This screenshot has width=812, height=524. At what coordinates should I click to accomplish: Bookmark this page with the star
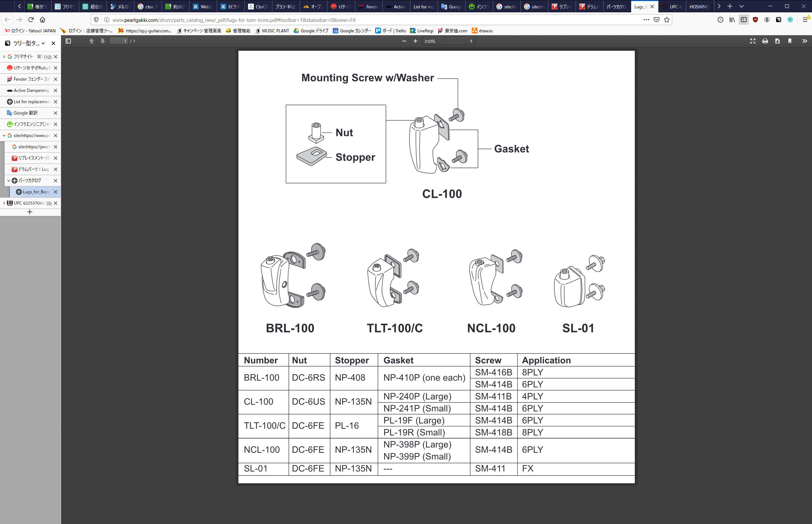tap(667, 20)
